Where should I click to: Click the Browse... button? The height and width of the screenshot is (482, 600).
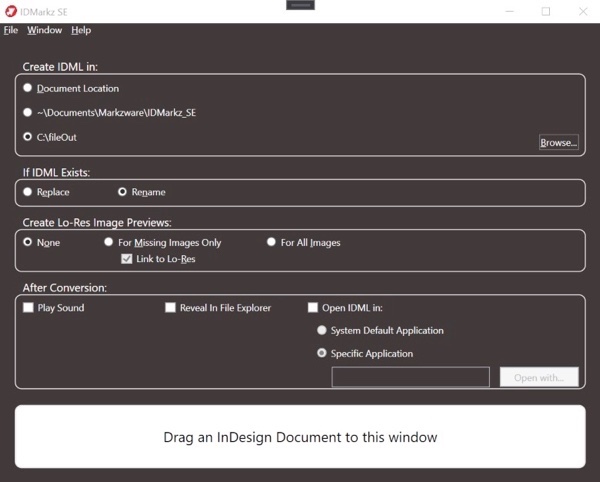pos(559,142)
